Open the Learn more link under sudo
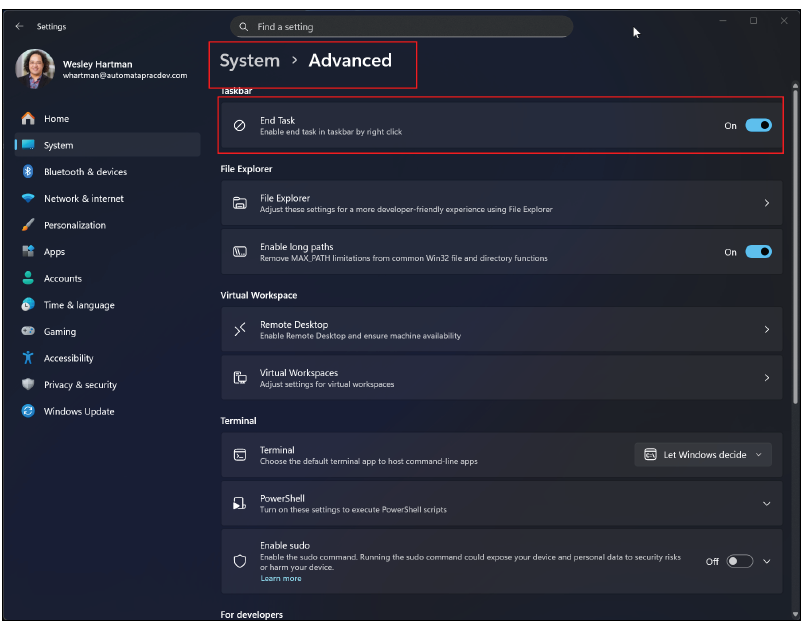Screen dimensions: 810x642 click(280, 578)
